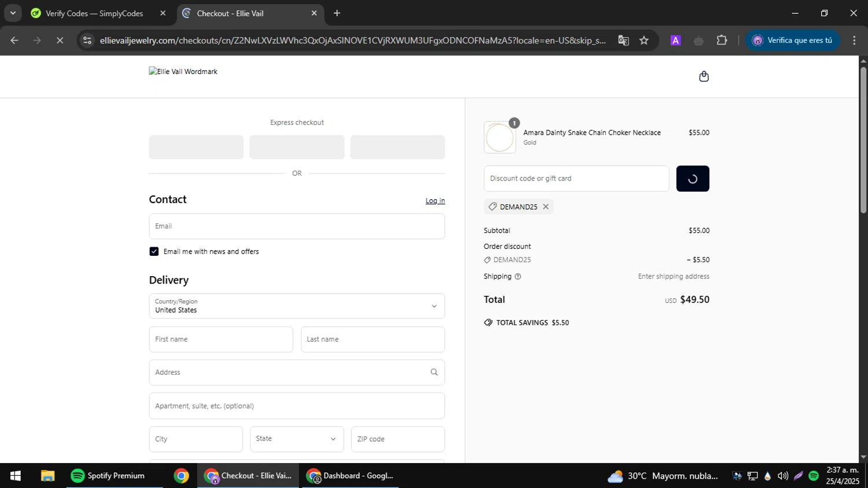Click the page vertical scrollbar

point(863,139)
